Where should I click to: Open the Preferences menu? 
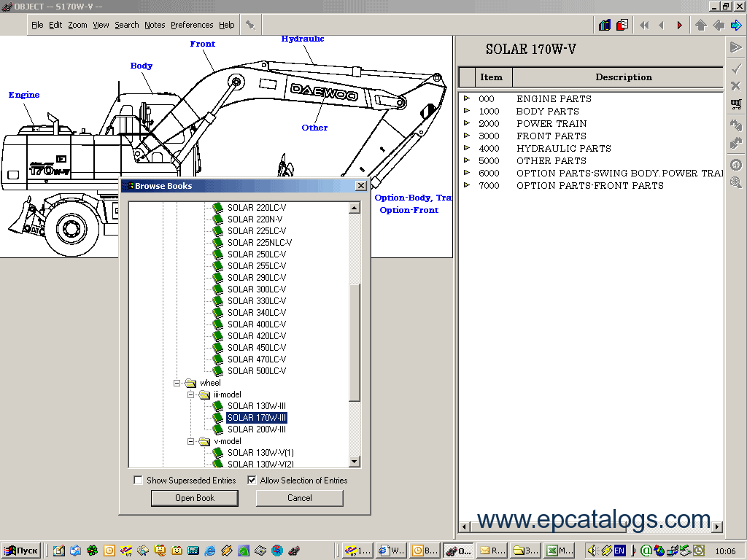192,25
